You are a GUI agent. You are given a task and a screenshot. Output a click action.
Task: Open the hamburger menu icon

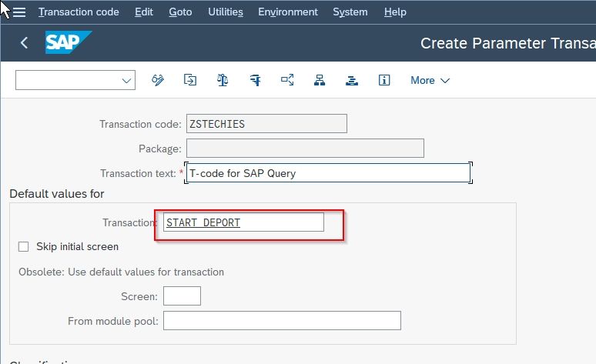[x=19, y=12]
